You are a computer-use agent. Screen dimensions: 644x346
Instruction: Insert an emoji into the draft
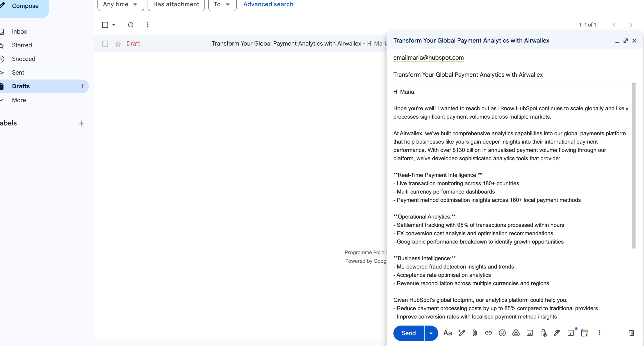(502, 333)
